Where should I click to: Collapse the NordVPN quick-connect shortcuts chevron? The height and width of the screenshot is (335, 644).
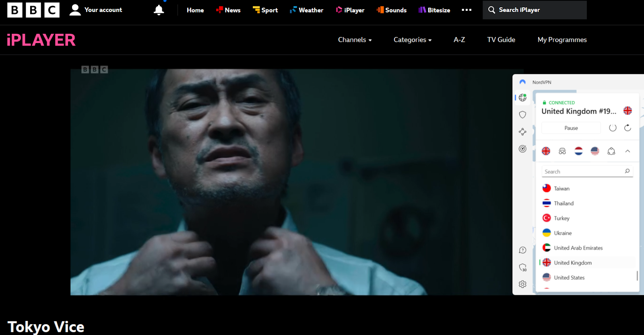tap(627, 151)
